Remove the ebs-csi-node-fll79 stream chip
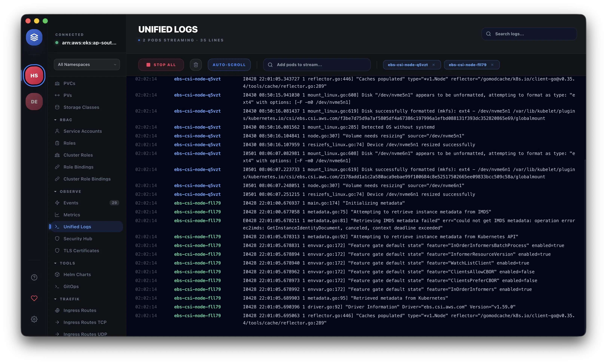The image size is (607, 364). click(x=492, y=65)
